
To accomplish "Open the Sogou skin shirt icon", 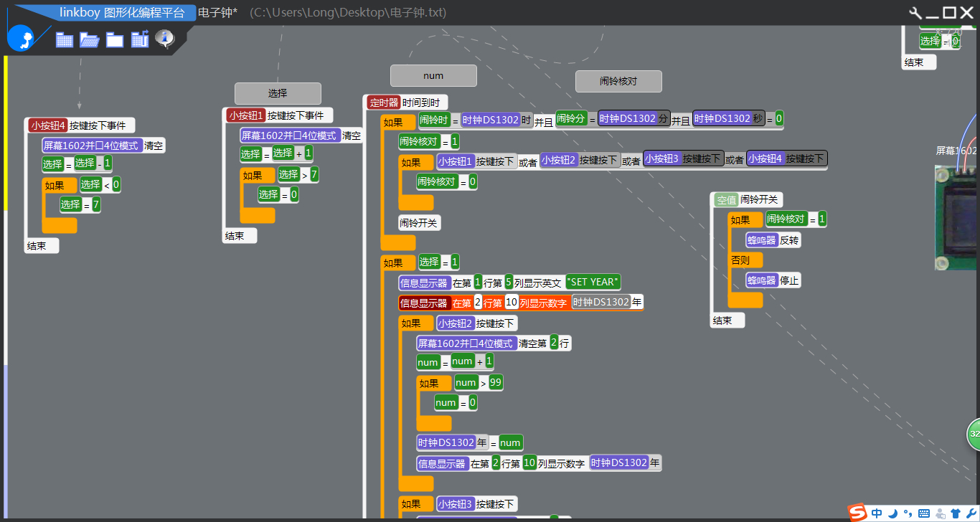I will (956, 513).
